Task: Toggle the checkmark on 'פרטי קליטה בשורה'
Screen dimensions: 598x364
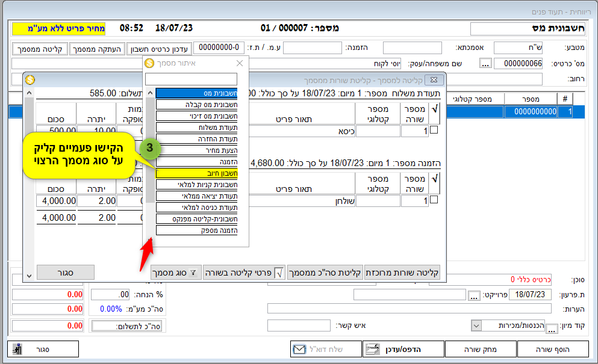Action: 279,273
